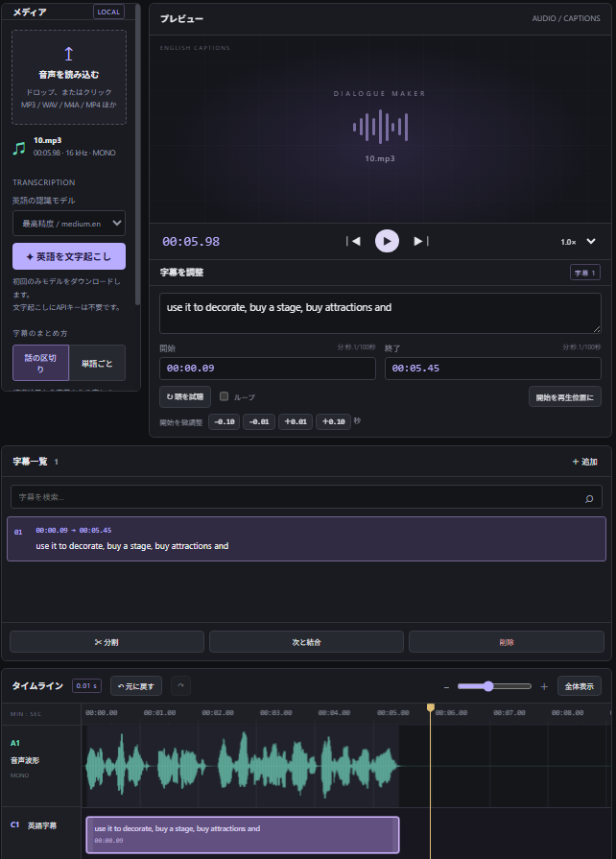Click the caption text editing area
Screen dimensions: 616x859
380,313
